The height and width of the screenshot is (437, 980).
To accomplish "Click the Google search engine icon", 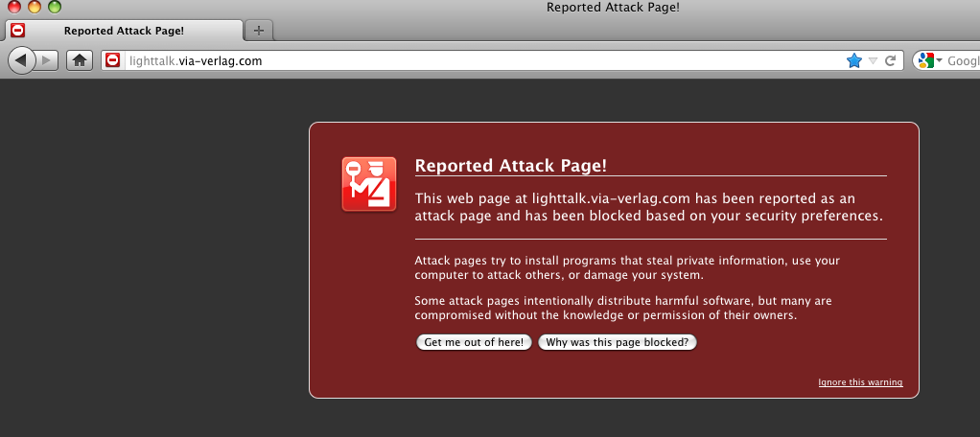I will 924,60.
